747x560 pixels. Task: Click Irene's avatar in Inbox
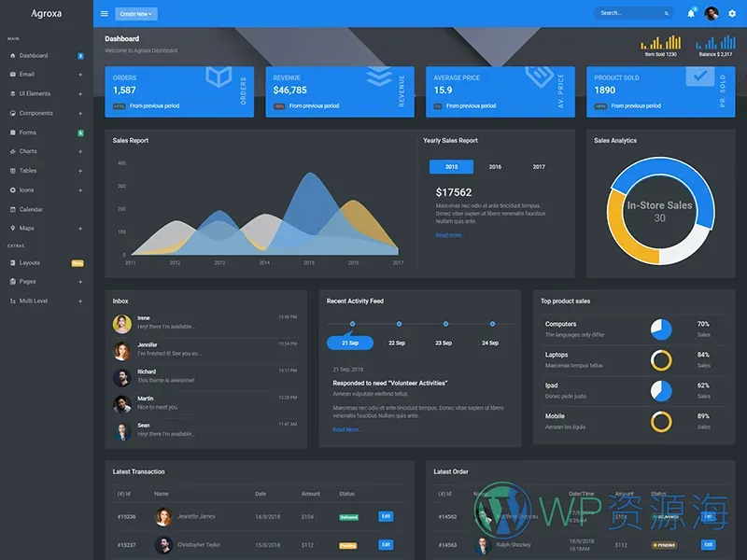click(121, 324)
